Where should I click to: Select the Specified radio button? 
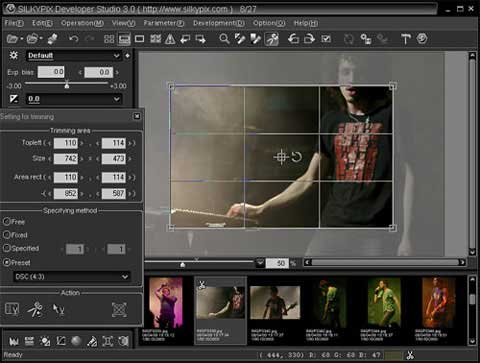[7, 248]
